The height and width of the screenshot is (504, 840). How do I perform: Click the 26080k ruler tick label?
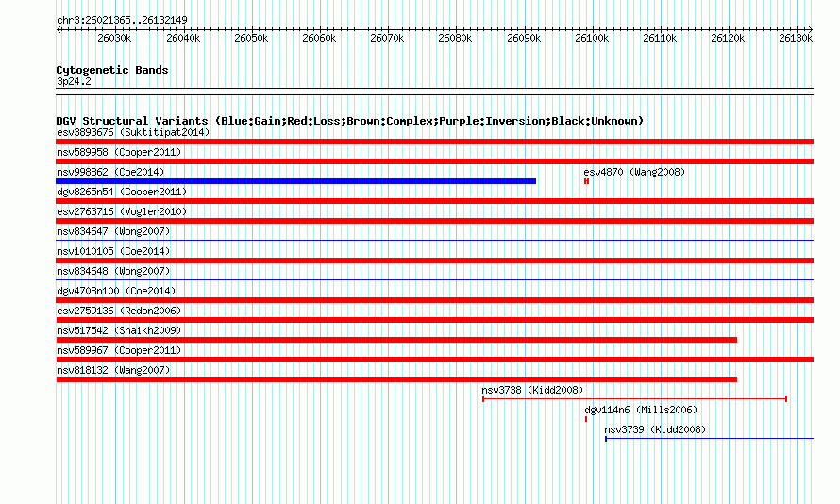click(x=455, y=38)
